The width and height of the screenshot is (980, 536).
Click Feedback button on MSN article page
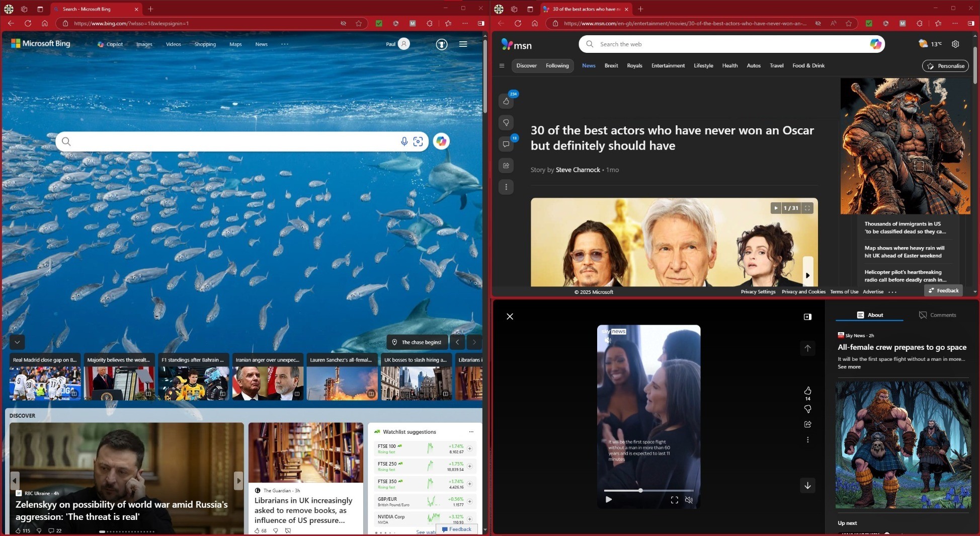[943, 290]
